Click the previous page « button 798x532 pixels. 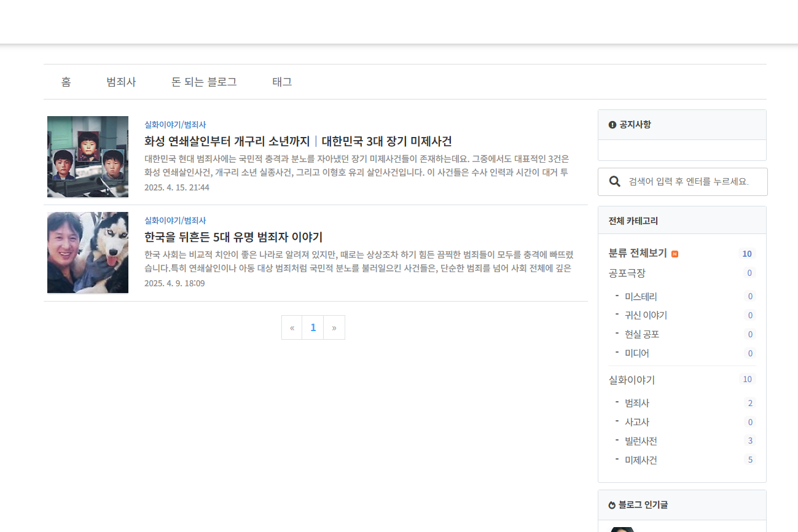click(x=292, y=327)
